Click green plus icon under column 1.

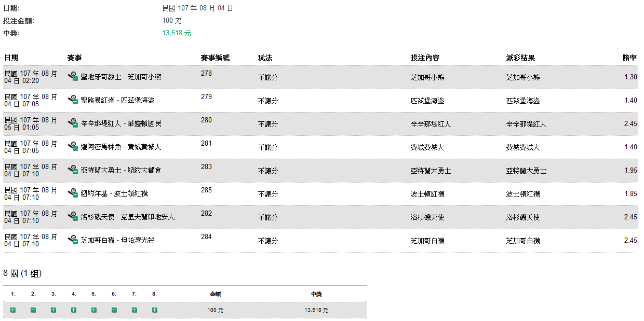click(x=13, y=310)
